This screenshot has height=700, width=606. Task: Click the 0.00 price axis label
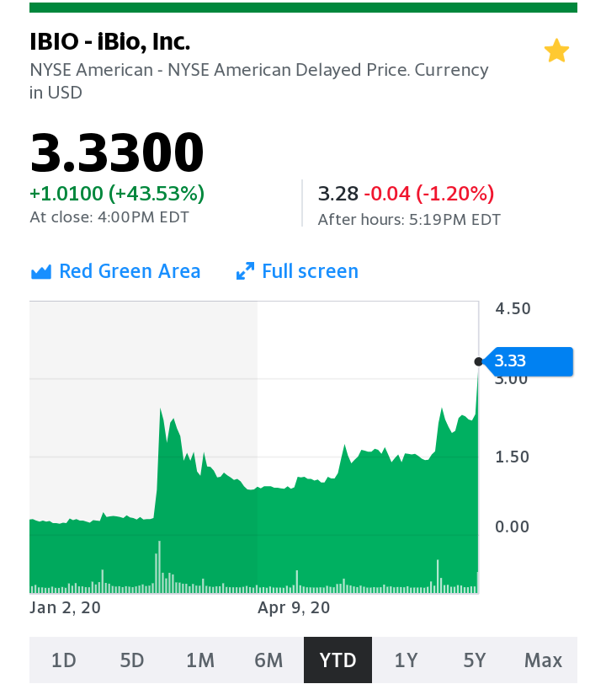tap(512, 526)
